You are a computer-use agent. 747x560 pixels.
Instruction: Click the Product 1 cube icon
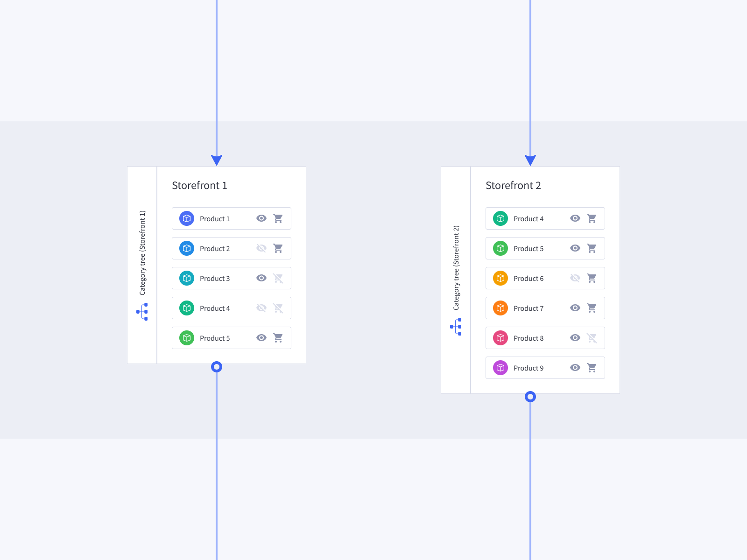186,218
